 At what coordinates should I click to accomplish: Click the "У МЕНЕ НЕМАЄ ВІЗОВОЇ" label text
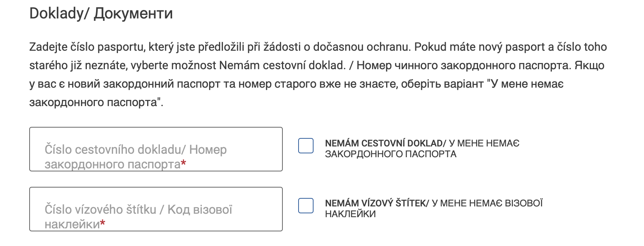(487, 203)
